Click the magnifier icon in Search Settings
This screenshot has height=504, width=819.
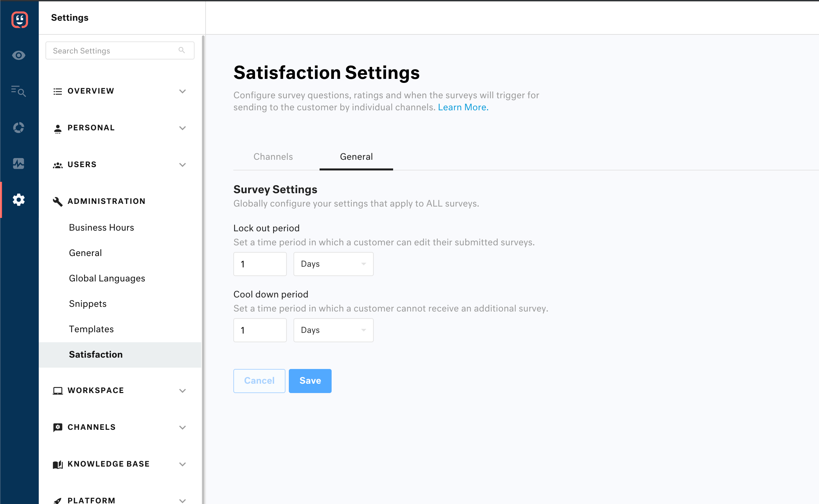coord(182,50)
